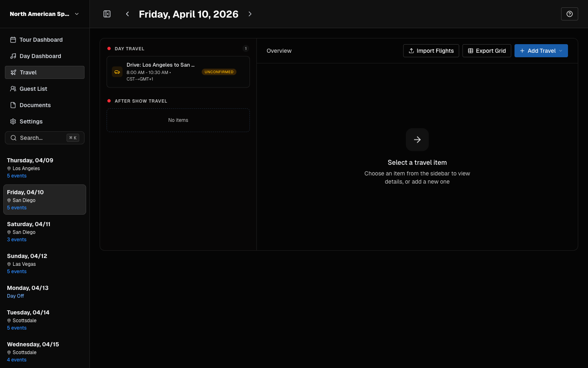Click the Import Flights button
This screenshot has width=588, height=368.
pos(431,51)
